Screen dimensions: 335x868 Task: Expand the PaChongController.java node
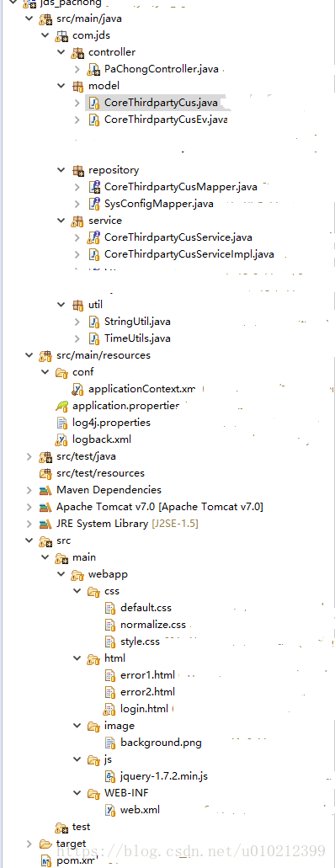(77, 70)
